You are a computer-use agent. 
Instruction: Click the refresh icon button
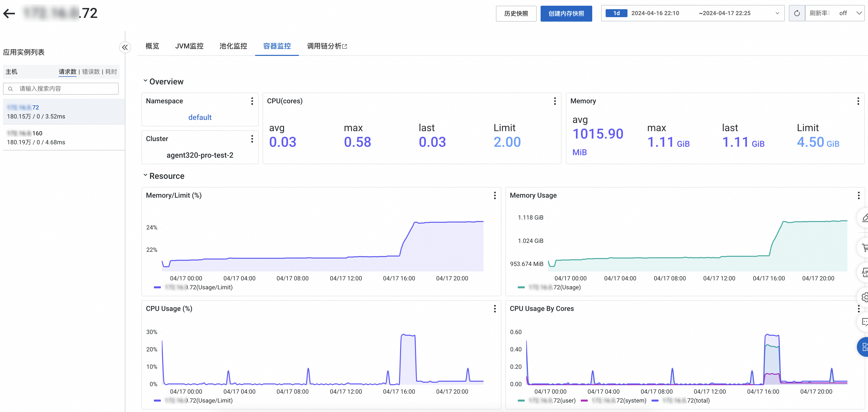[x=797, y=13]
